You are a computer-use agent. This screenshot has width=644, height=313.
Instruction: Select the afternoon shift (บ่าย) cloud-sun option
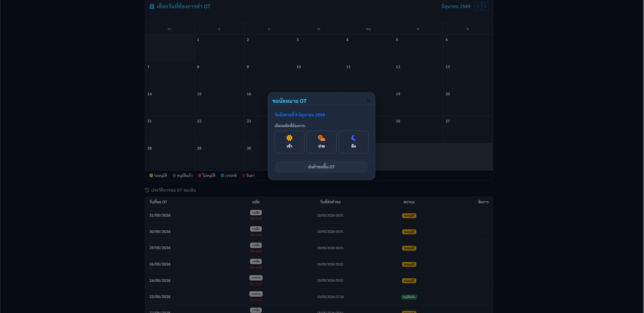coord(321,142)
